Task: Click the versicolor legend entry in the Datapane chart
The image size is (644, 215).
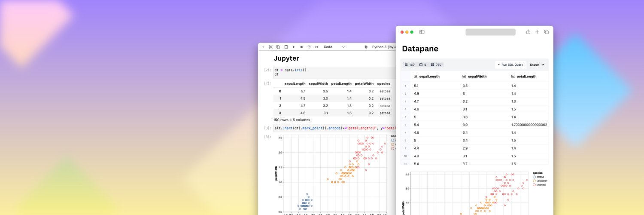Action: coord(540,181)
